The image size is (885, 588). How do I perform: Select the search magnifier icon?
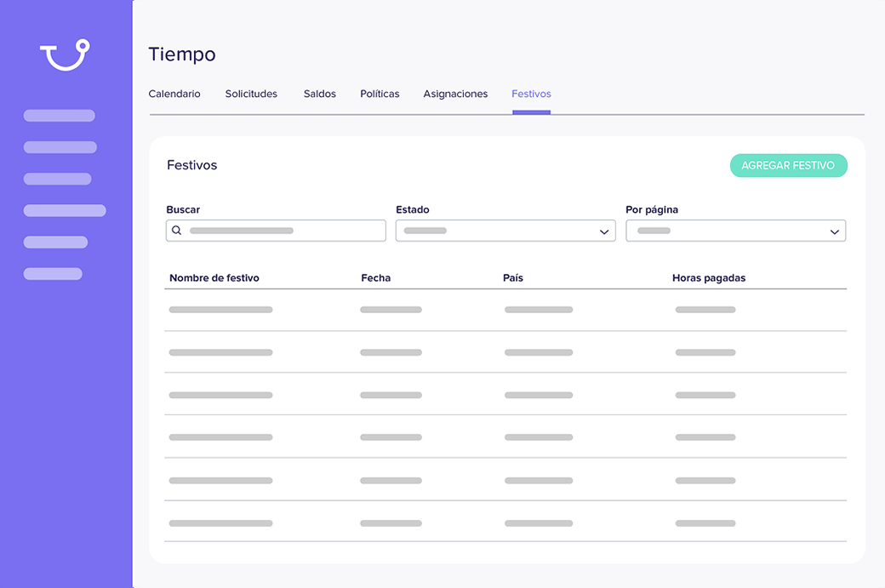pos(176,230)
